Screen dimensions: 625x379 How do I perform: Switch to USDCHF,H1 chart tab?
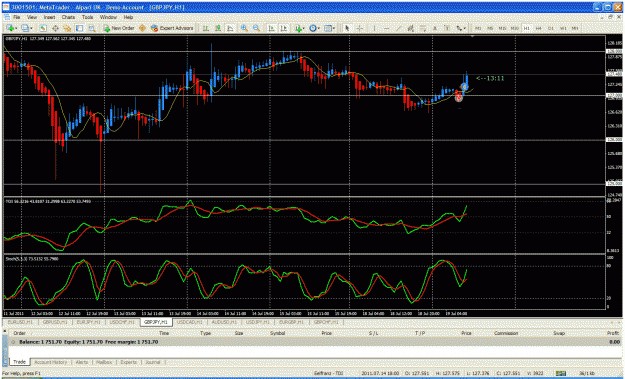[123, 322]
